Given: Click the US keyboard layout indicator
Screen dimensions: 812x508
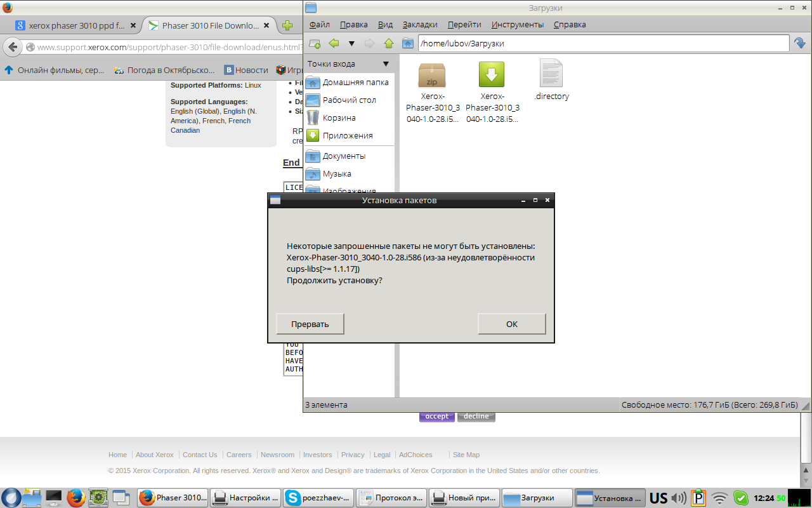Looking at the screenshot, I should [658, 498].
